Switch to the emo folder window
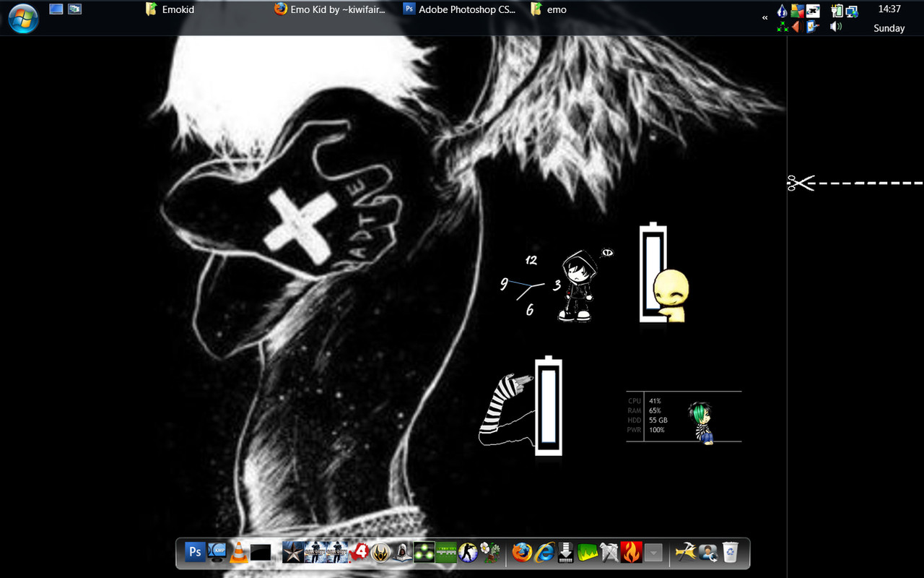The height and width of the screenshot is (578, 924). point(549,9)
